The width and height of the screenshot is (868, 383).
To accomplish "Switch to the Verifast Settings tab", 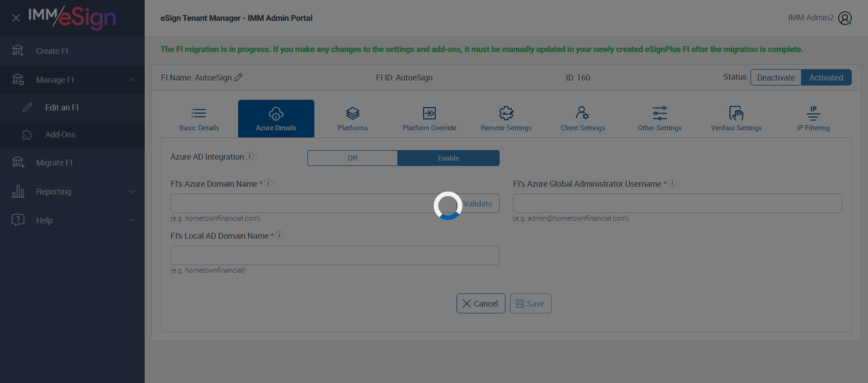I will pos(736,118).
